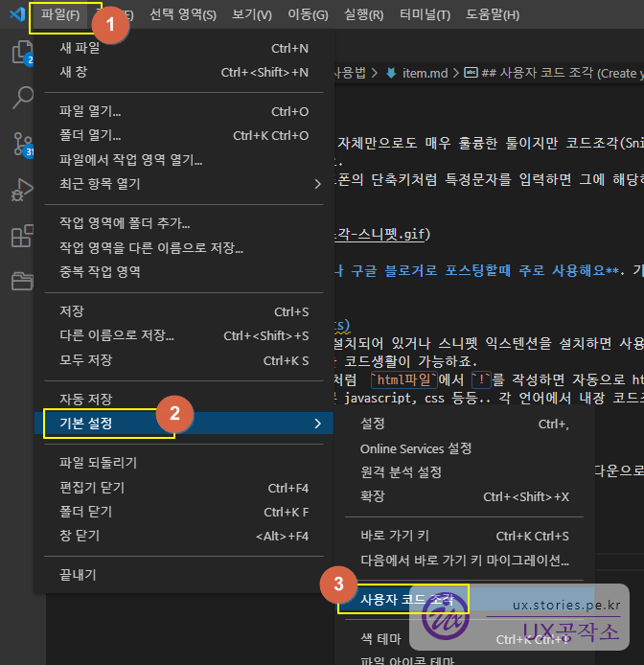
Task: Choose 파일에서 작업 영역 열기...
Action: 184,160
